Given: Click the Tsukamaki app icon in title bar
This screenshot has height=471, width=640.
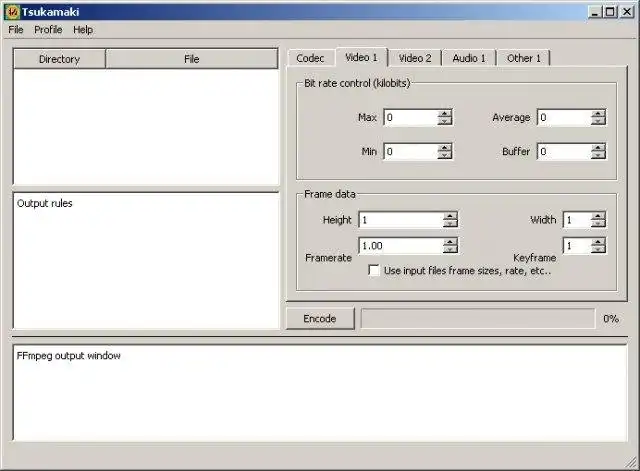Looking at the screenshot, I should pos(12,12).
